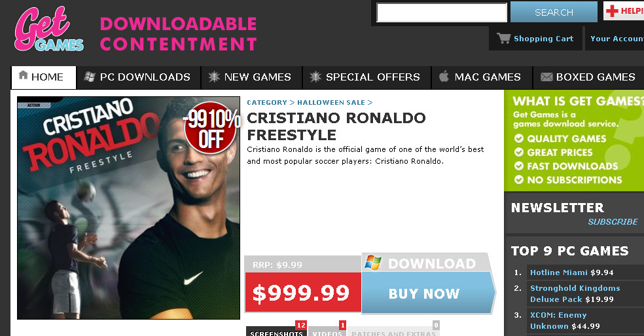
Task: Click into the search text field
Action: (x=442, y=12)
